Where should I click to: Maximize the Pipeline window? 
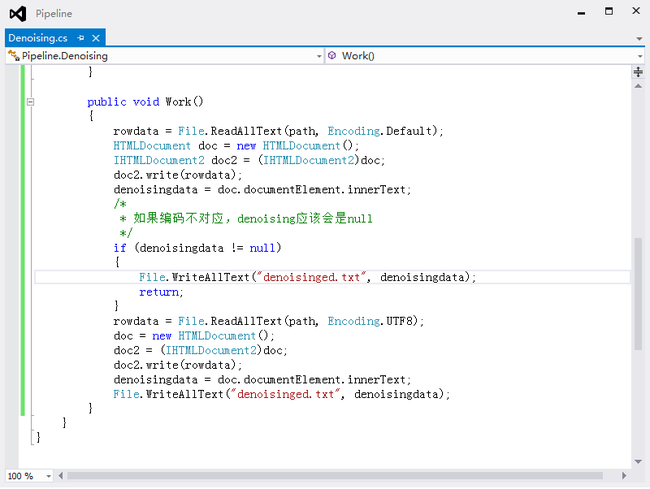609,11
